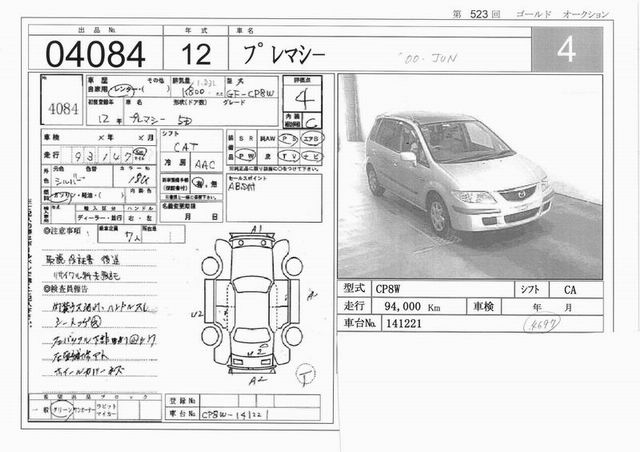The image size is (640, 452).
Task: Click the handwritten '00. JUN' note
Action: pos(431,59)
